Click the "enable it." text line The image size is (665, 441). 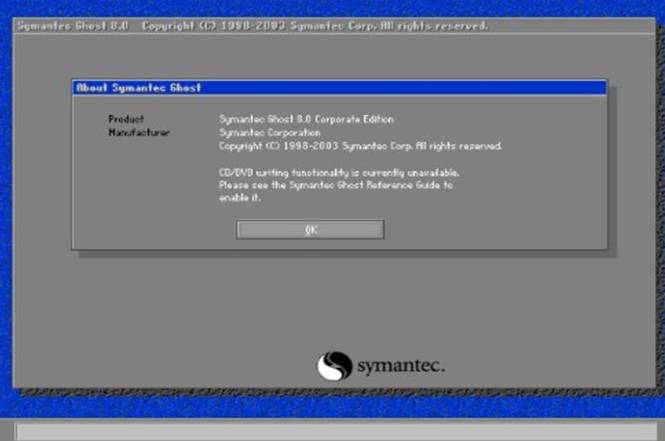click(239, 198)
